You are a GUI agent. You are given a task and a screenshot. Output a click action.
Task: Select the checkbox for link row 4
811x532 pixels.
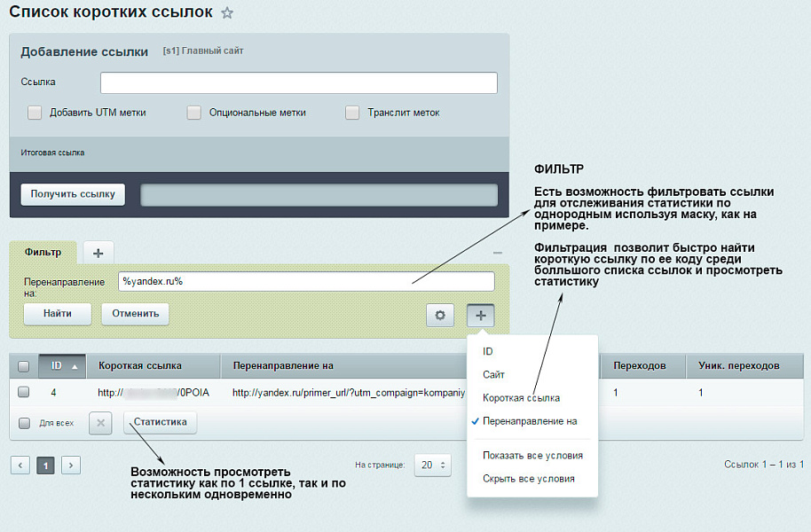point(24,394)
